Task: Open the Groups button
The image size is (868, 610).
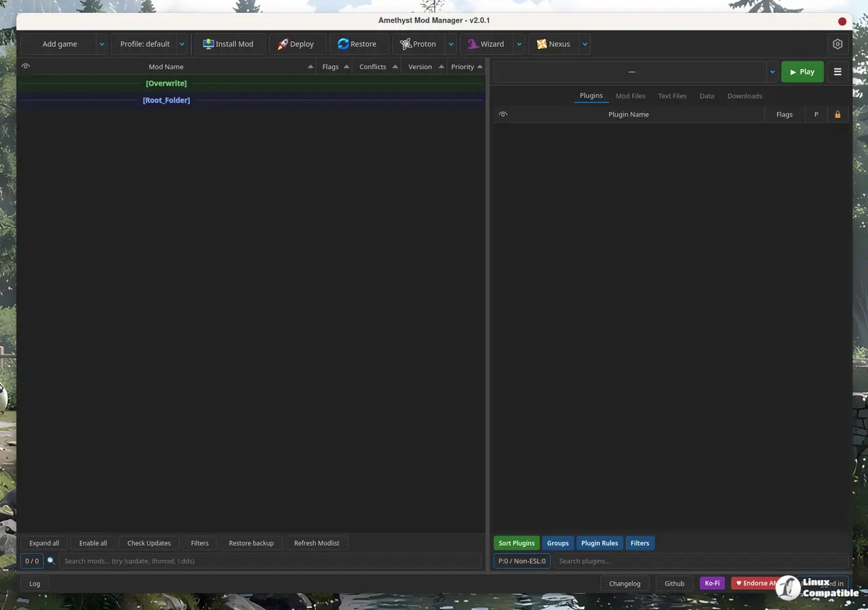Action: 558,543
